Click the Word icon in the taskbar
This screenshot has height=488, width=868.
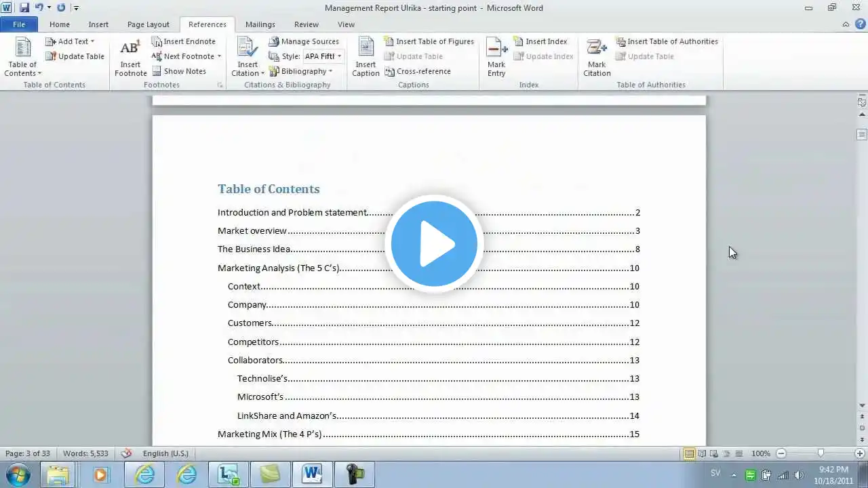(312, 474)
